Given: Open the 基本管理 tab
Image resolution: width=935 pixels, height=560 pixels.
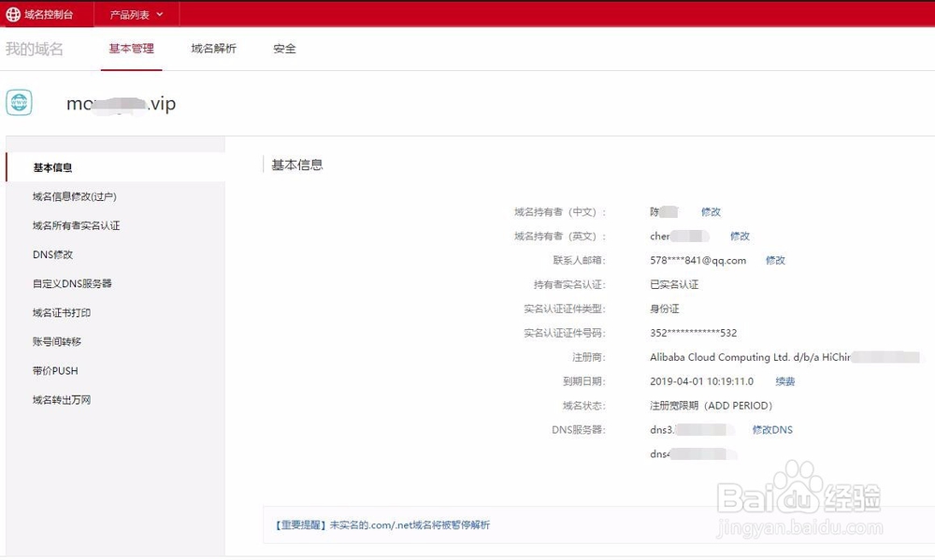Looking at the screenshot, I should coord(130,48).
